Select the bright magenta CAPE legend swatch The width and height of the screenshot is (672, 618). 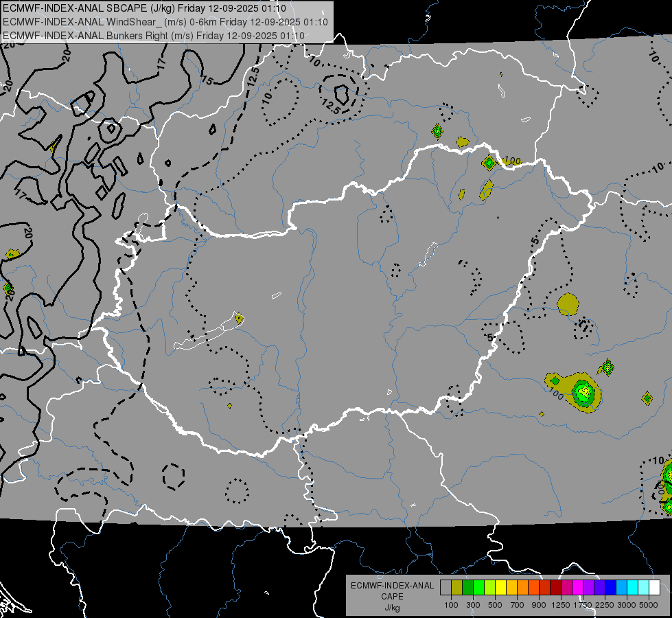pyautogui.click(x=578, y=588)
